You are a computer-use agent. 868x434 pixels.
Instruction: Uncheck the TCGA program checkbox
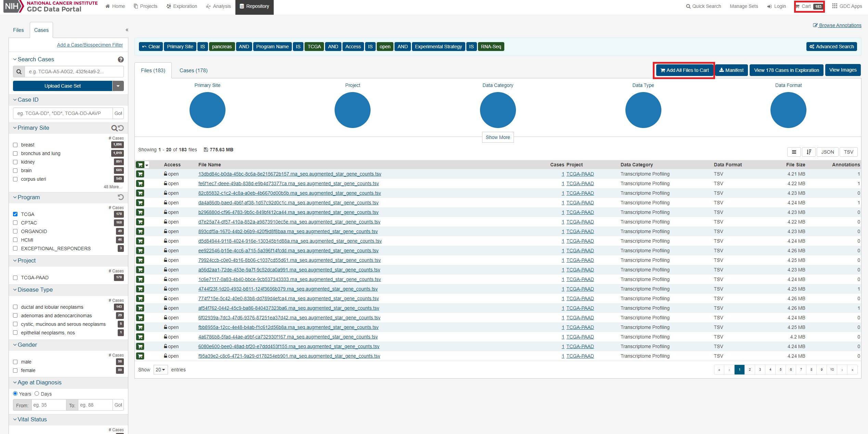click(x=15, y=214)
